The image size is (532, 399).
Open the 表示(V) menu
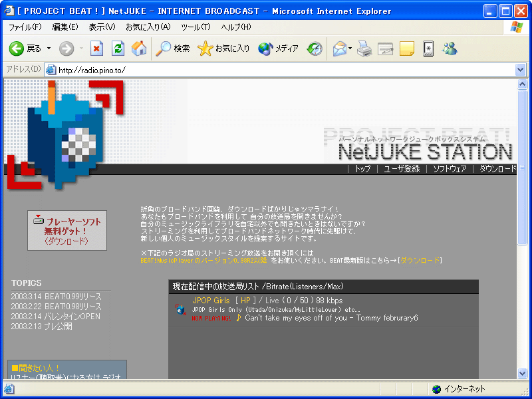pyautogui.click(x=102, y=27)
